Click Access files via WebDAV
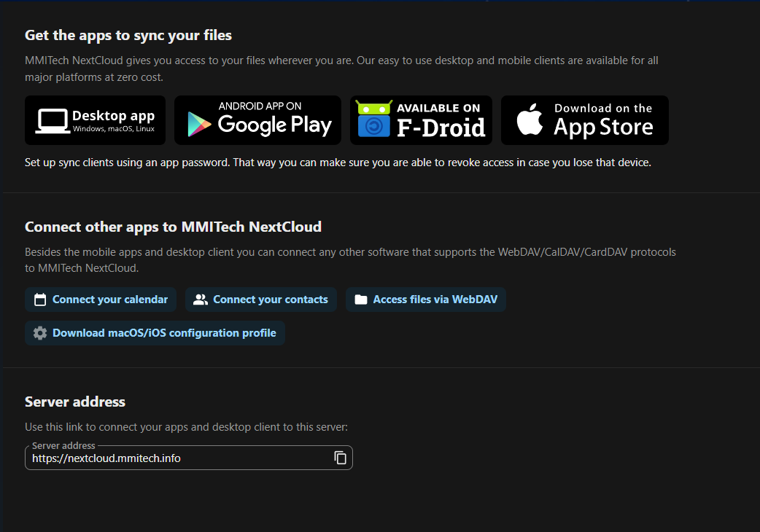This screenshot has width=760, height=532. coord(426,300)
